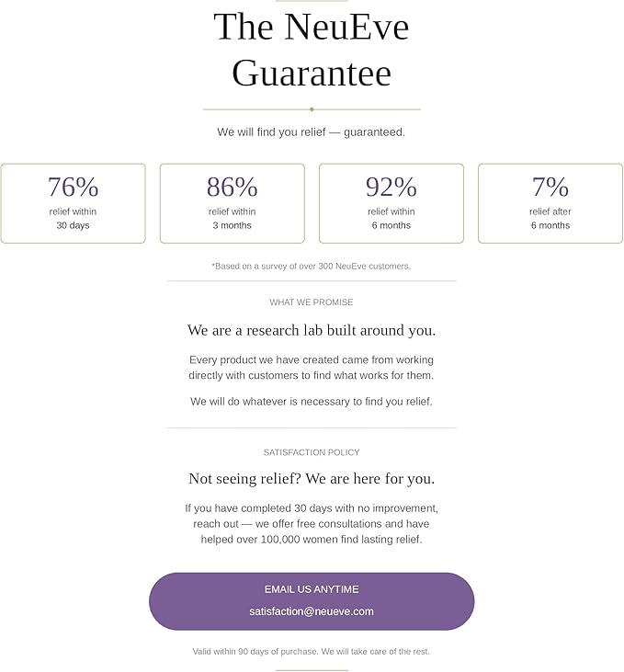Screen dimensions: 624x672
Task: Select the 7% relief after 6 months card
Action: click(x=550, y=203)
